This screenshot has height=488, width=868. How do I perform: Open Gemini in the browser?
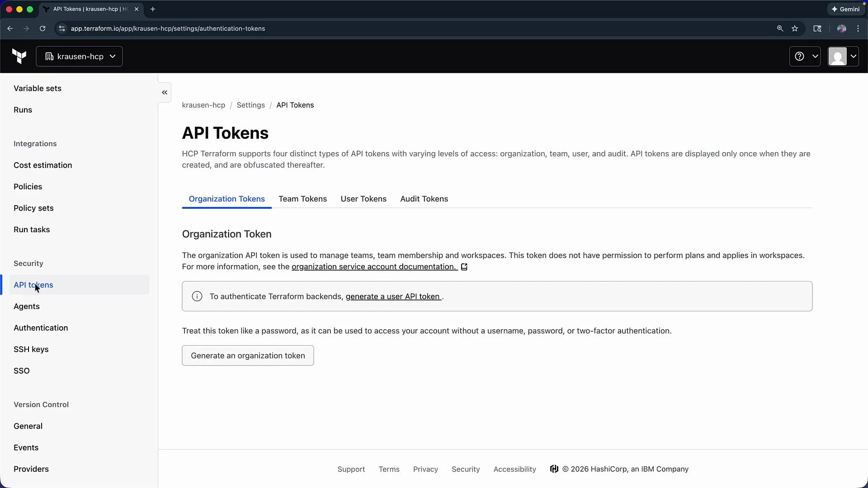pos(845,9)
